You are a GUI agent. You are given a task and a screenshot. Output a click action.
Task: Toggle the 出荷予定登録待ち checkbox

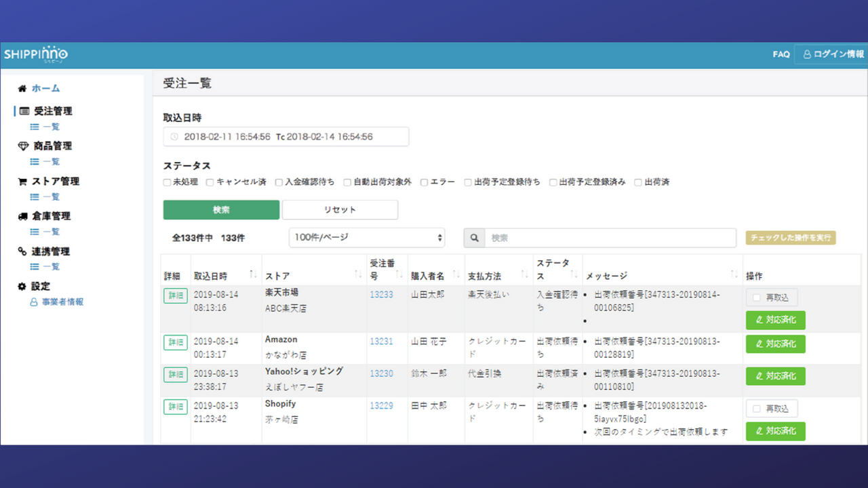468,182
